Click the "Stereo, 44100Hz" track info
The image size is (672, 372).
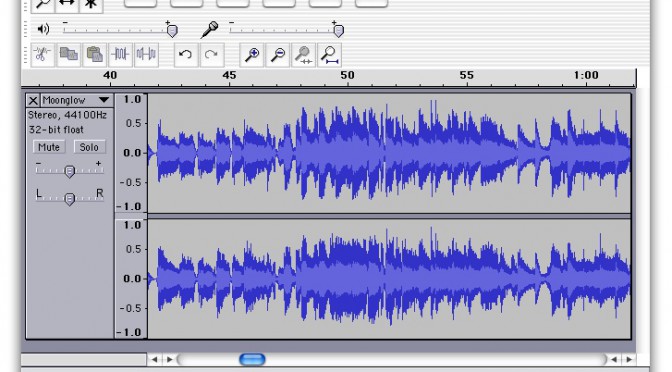[67, 115]
